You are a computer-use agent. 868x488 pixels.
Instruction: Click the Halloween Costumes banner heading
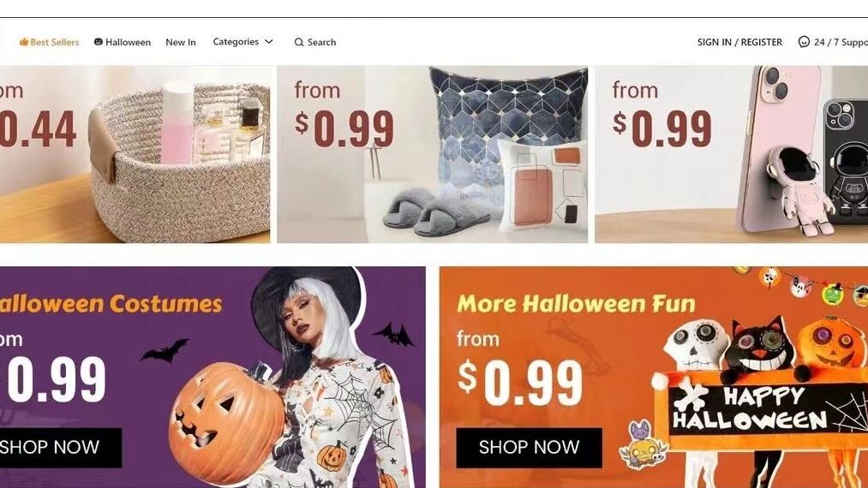click(x=111, y=304)
